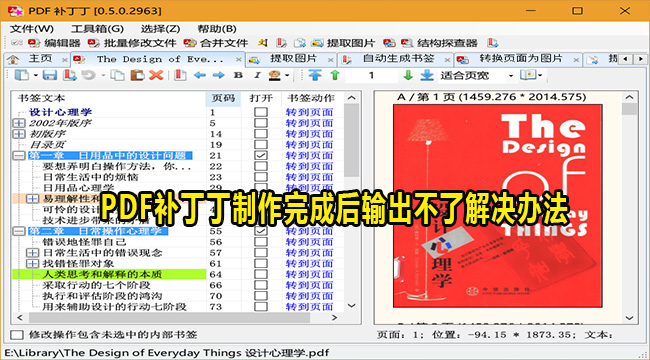Click 转到页面 link for 执行和评估阶段的鸿沟 row
This screenshot has width=650, height=360.
[x=309, y=296]
